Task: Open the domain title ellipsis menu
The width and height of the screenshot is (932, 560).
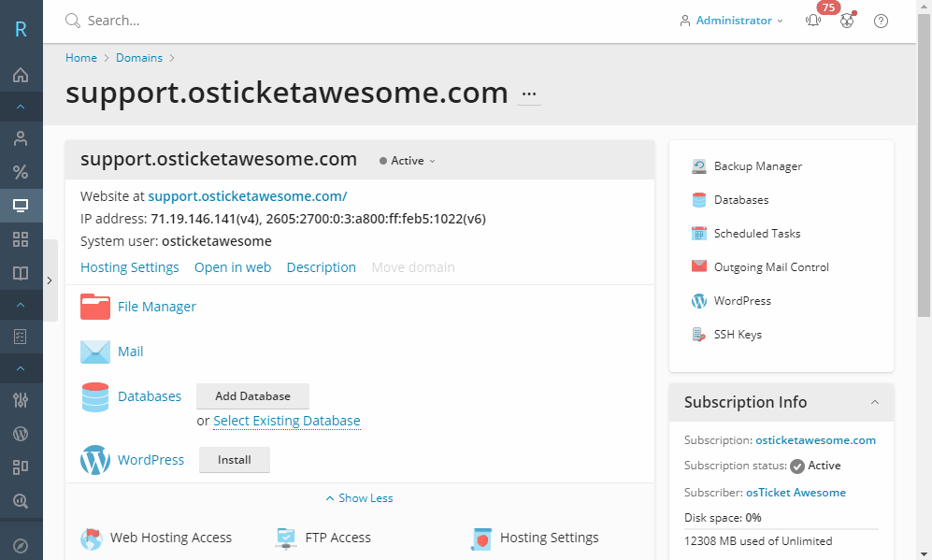Action: click(529, 93)
